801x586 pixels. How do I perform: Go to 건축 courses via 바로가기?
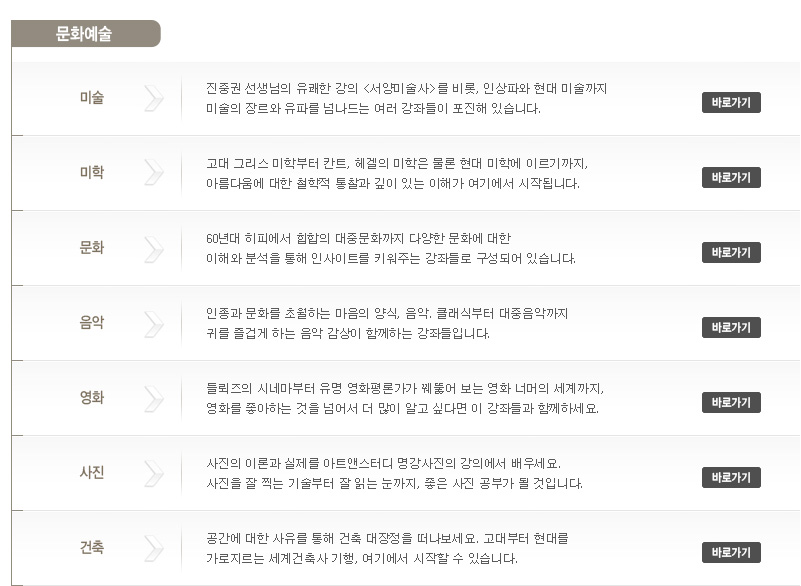731,552
